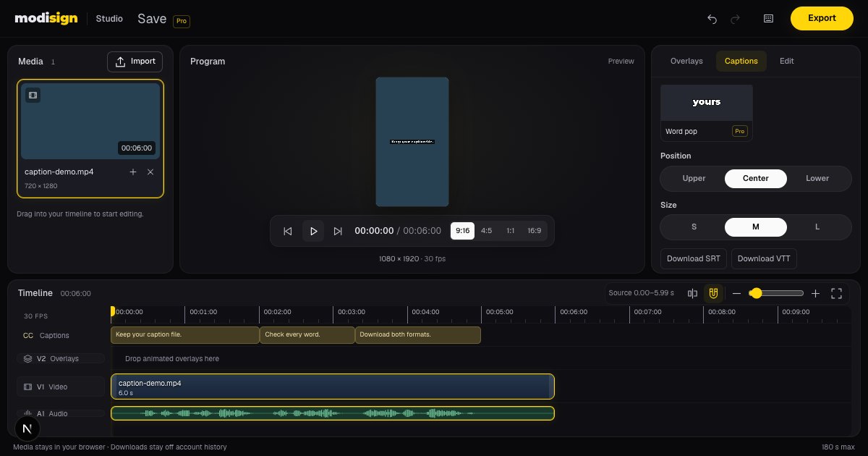The image size is (868, 456).
Task: Select the 'Keep your caption file.' caption clip
Action: [185, 335]
